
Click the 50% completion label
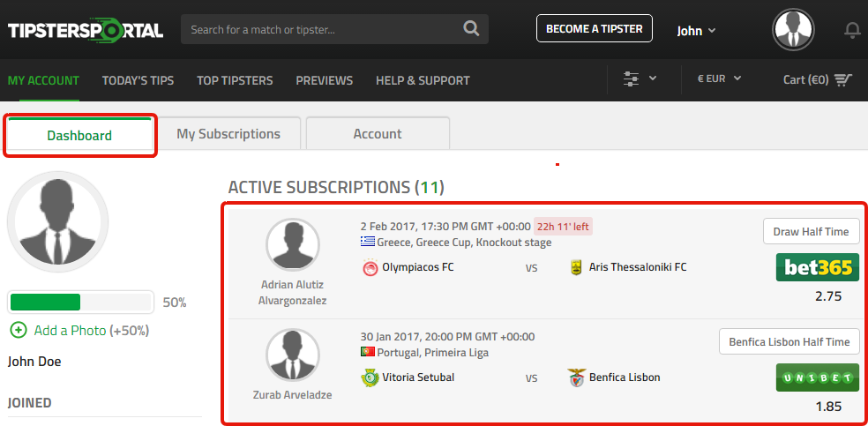pos(175,303)
